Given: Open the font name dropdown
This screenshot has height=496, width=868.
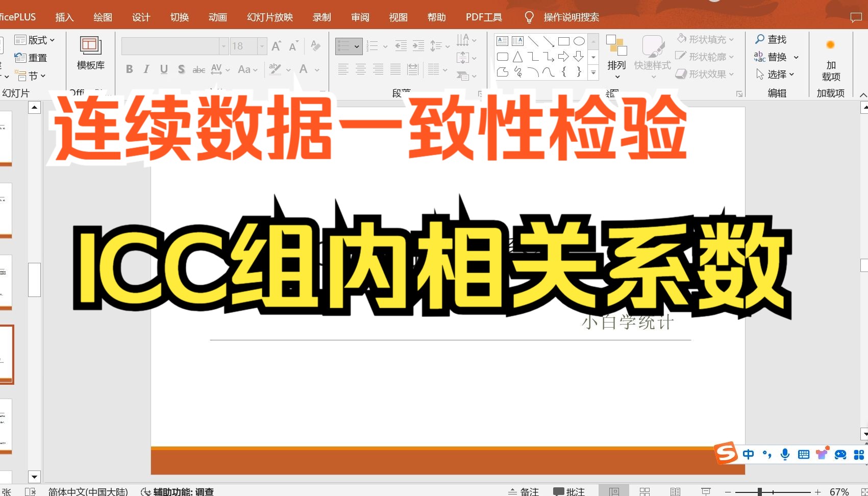Looking at the screenshot, I should click(x=224, y=46).
